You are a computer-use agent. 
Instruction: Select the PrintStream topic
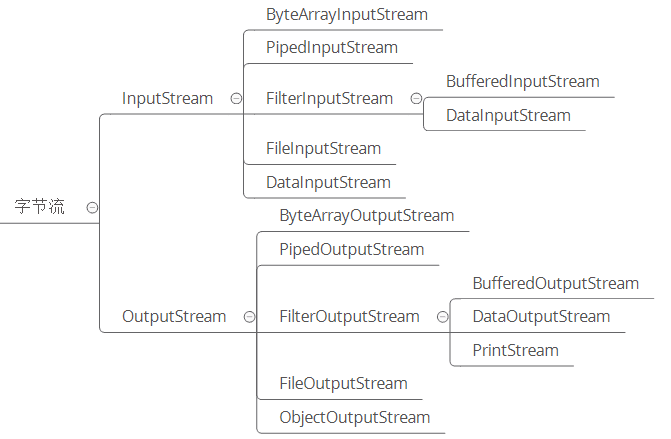(x=515, y=350)
